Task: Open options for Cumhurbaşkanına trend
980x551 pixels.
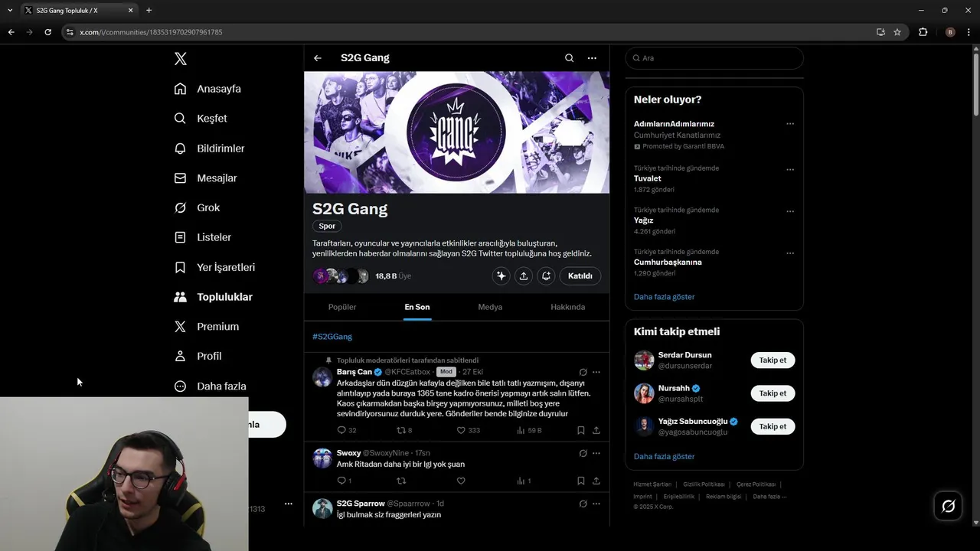Action: click(x=790, y=253)
